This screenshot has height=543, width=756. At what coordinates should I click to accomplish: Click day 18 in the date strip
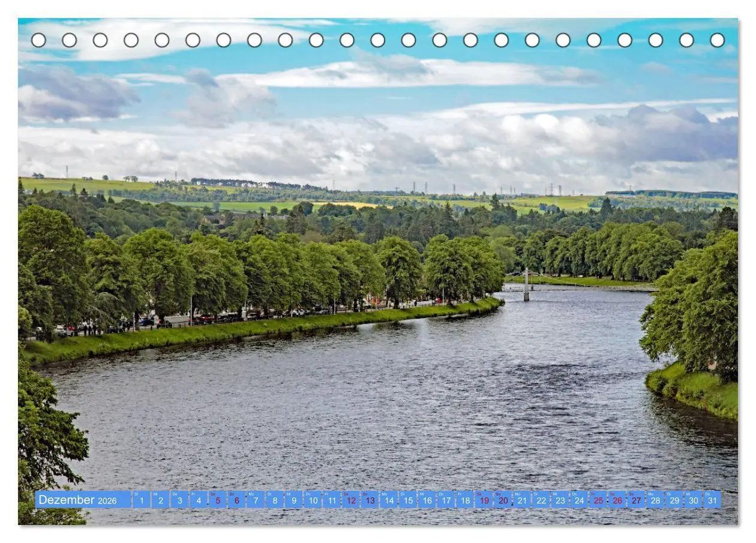click(x=466, y=500)
